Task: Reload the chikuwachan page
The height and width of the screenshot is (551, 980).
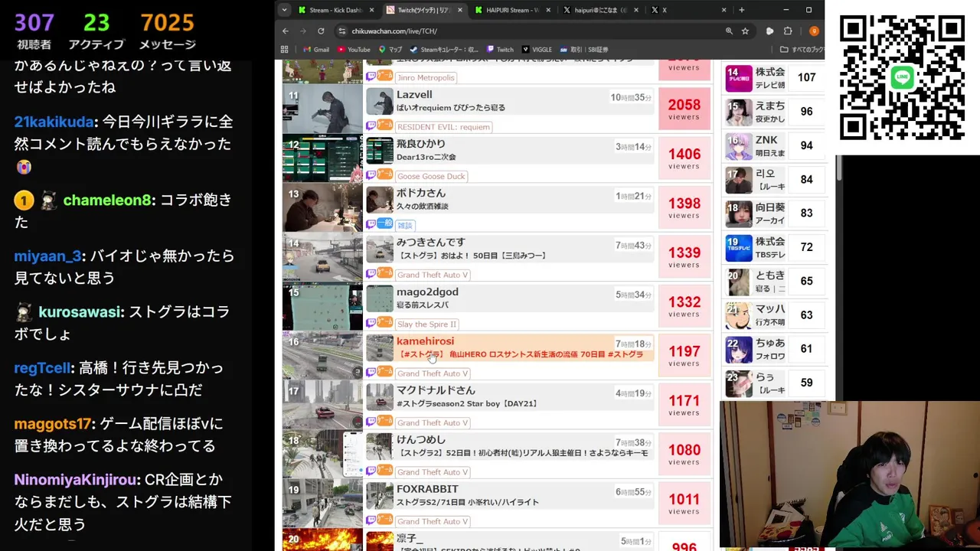Action: click(321, 31)
